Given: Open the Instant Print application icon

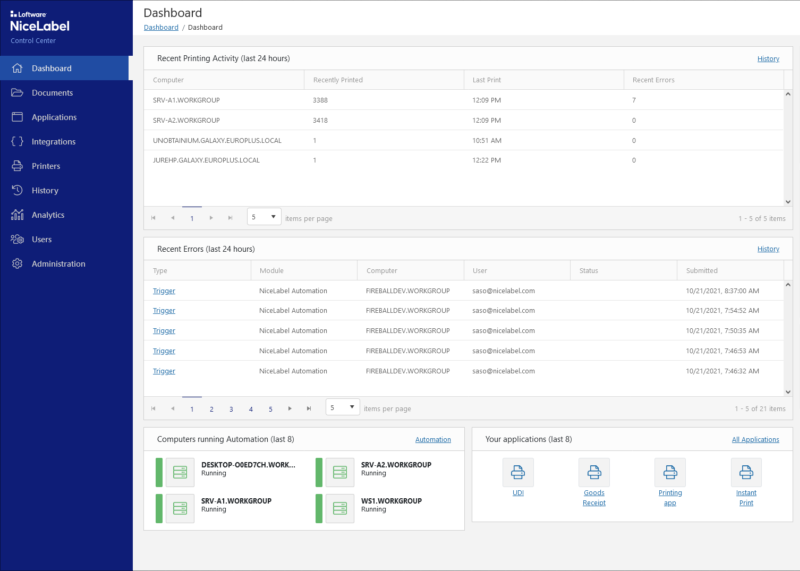Looking at the screenshot, I should [746, 472].
